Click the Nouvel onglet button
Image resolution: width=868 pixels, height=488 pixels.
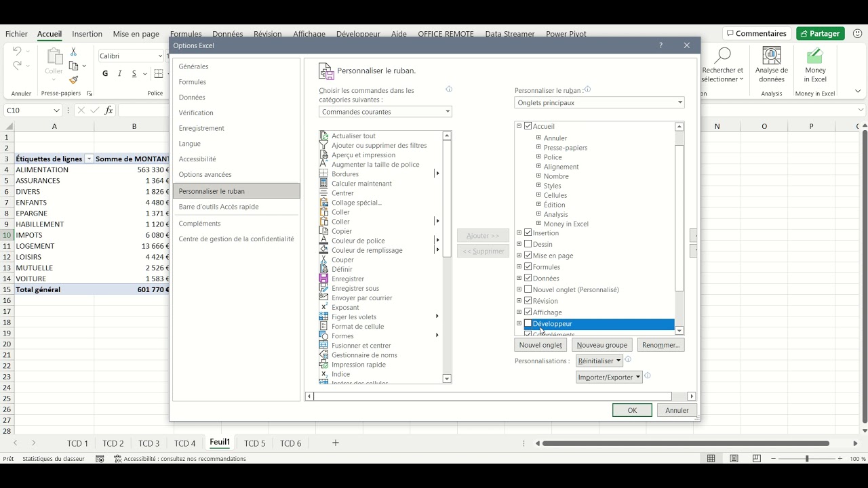[x=540, y=345]
